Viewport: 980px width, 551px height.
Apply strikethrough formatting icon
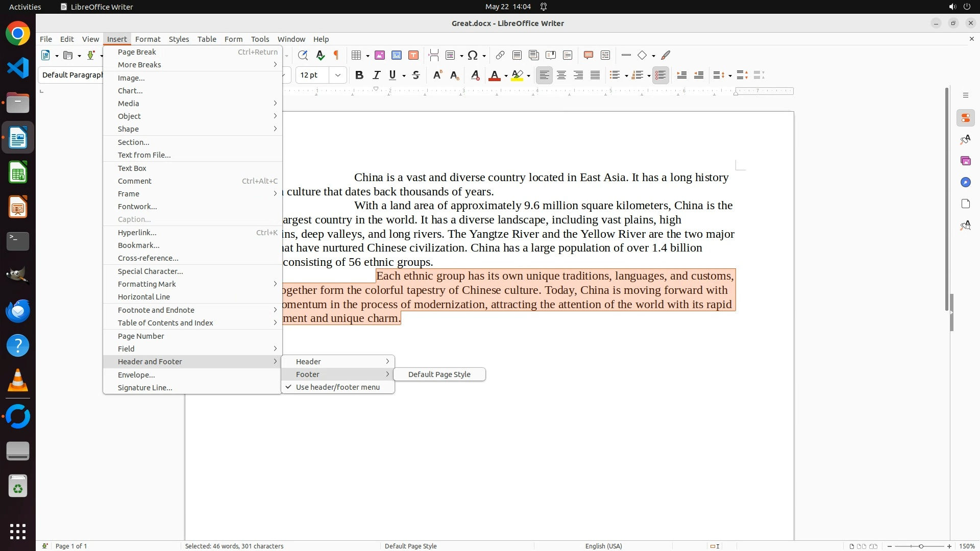tap(416, 76)
